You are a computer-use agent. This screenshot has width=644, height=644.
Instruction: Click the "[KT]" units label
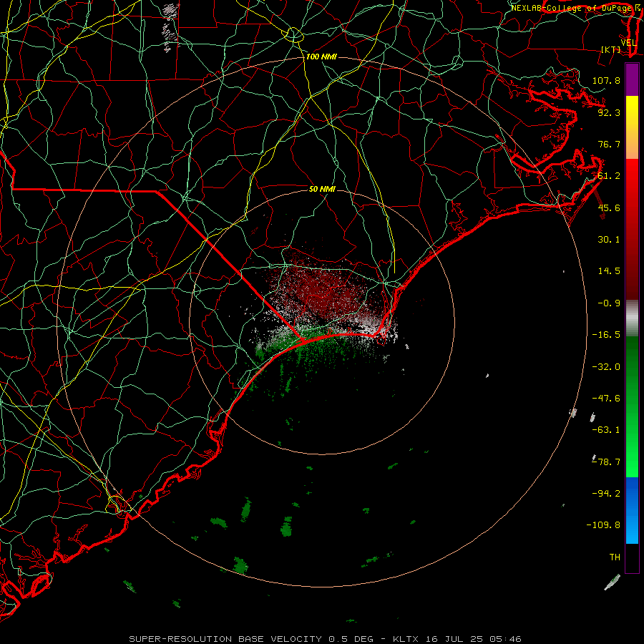(x=611, y=49)
